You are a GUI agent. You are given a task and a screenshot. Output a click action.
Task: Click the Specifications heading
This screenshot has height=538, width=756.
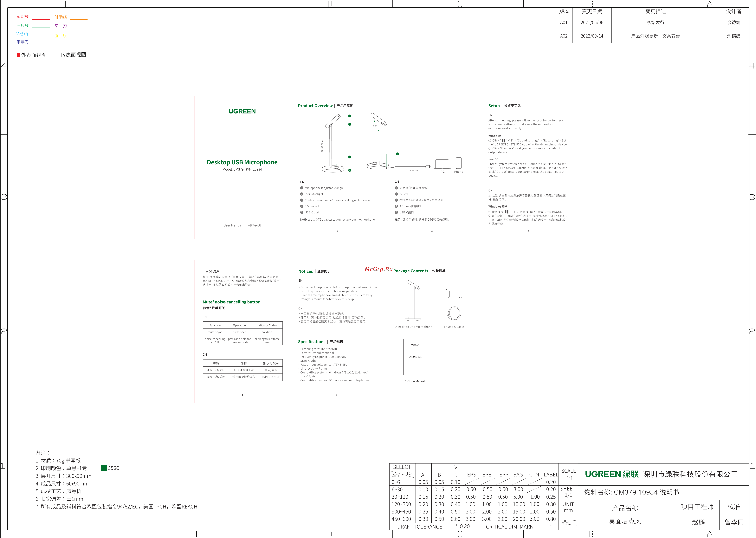[312, 342]
